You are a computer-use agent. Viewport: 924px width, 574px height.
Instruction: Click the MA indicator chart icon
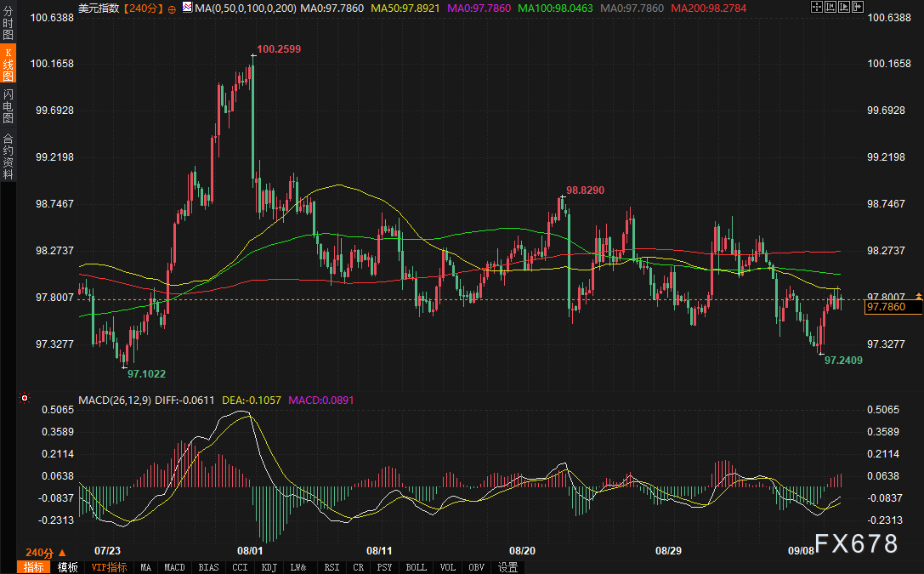point(186,7)
